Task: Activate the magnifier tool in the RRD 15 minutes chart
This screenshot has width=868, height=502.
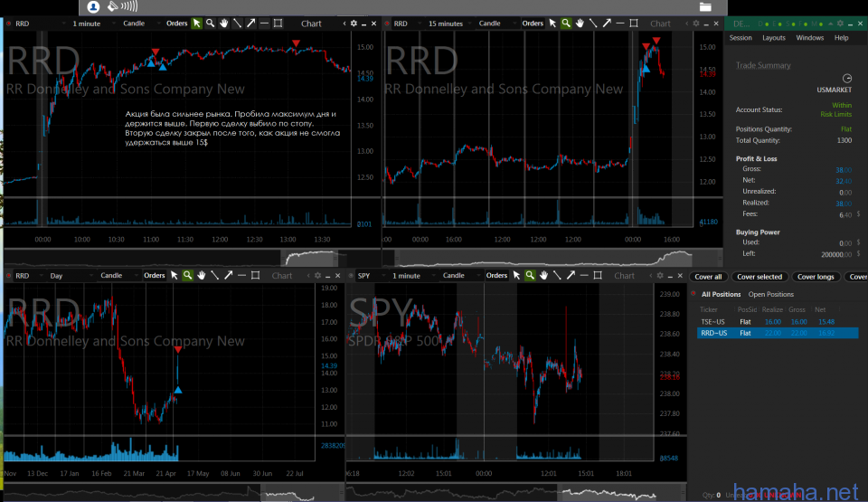Action: click(566, 24)
